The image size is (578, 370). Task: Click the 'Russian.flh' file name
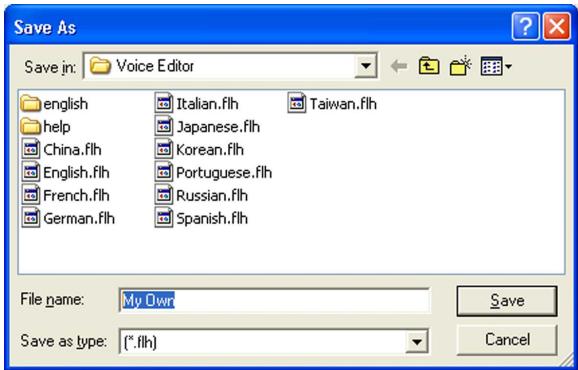[212, 196]
